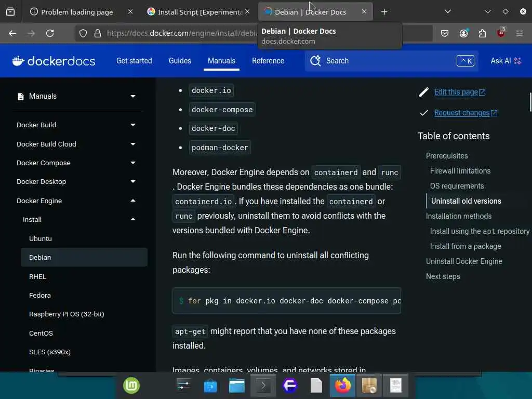532x399 pixels.
Task: Click the Firefox back arrow button
Action: (x=12, y=33)
